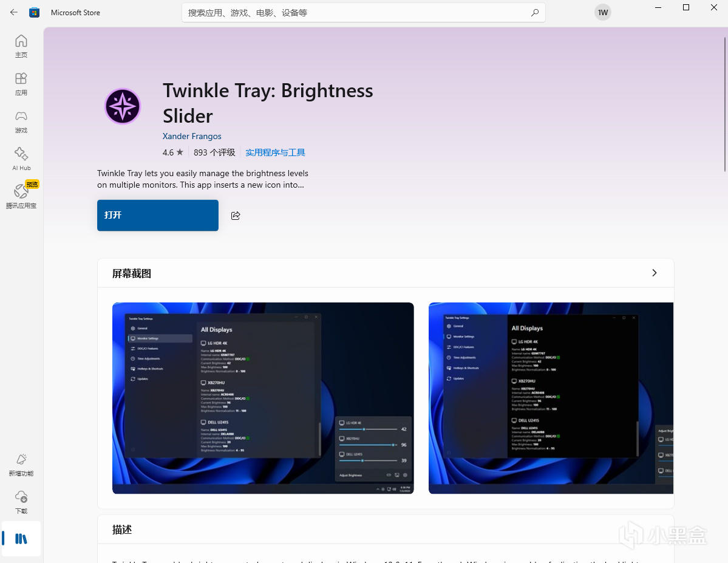This screenshot has height=563, width=728.
Task: Close the Microsoft Store window
Action: 714,7
